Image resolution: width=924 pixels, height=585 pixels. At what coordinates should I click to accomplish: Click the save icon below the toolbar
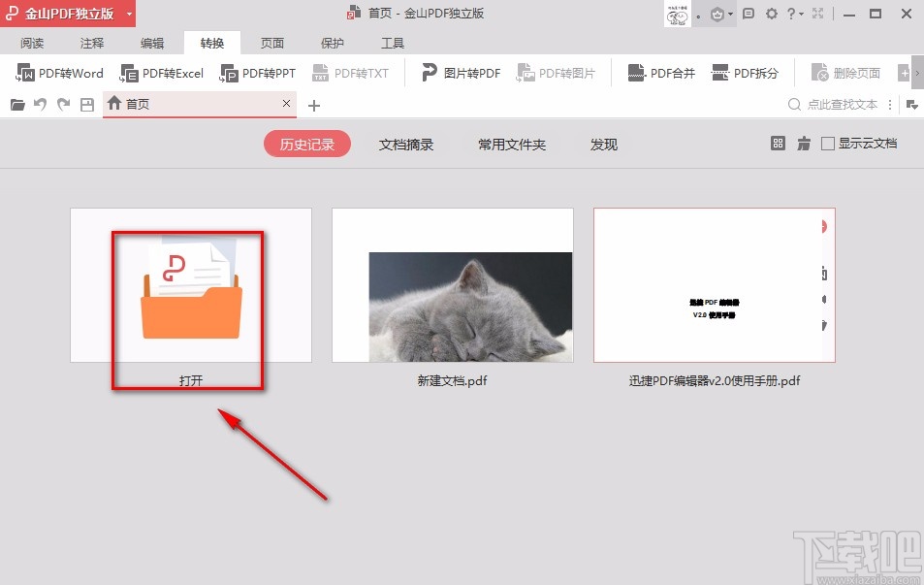85,105
